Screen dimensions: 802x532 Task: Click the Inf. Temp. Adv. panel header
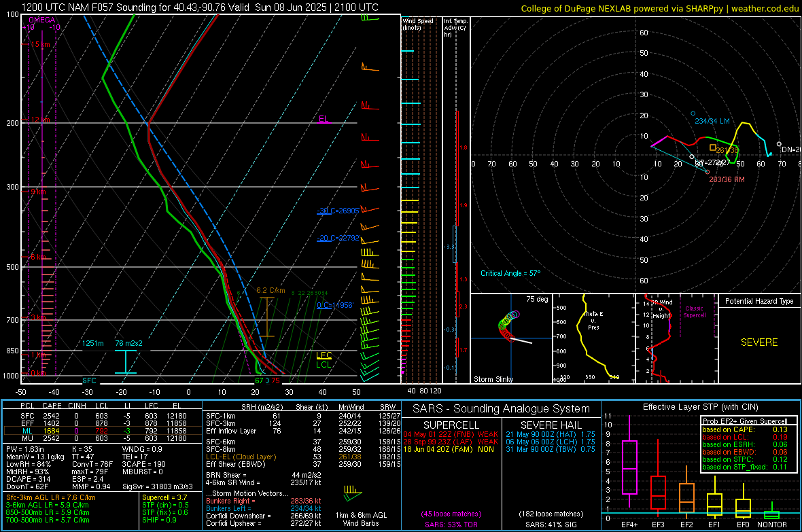pyautogui.click(x=455, y=28)
